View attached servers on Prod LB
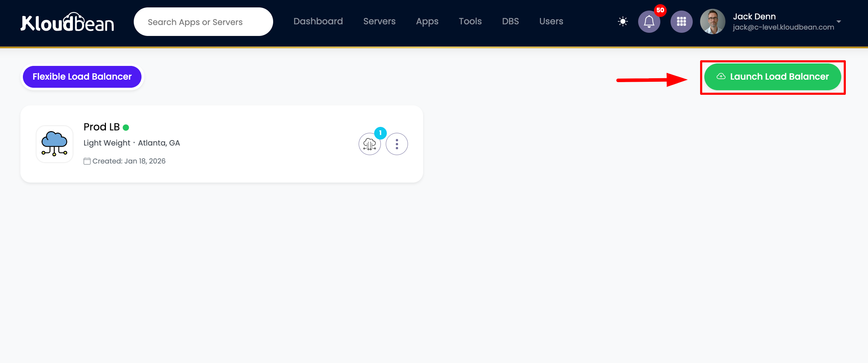The width and height of the screenshot is (868, 363). pyautogui.click(x=370, y=144)
